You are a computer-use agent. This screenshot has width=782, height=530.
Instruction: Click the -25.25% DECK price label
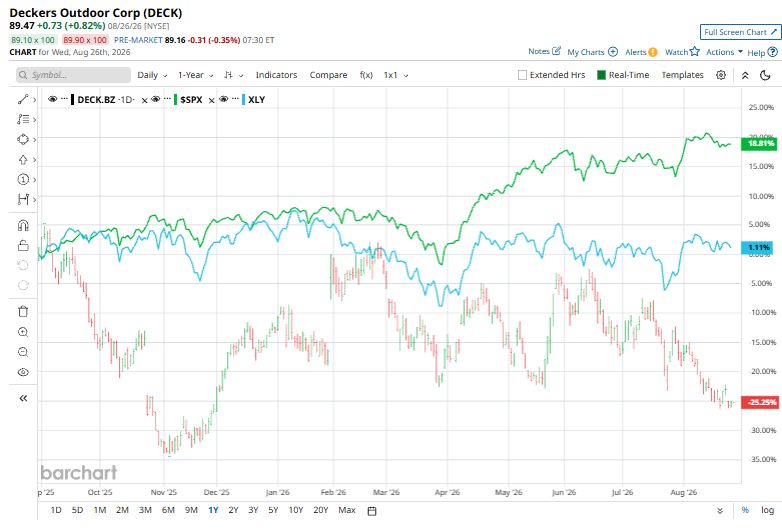coord(760,402)
